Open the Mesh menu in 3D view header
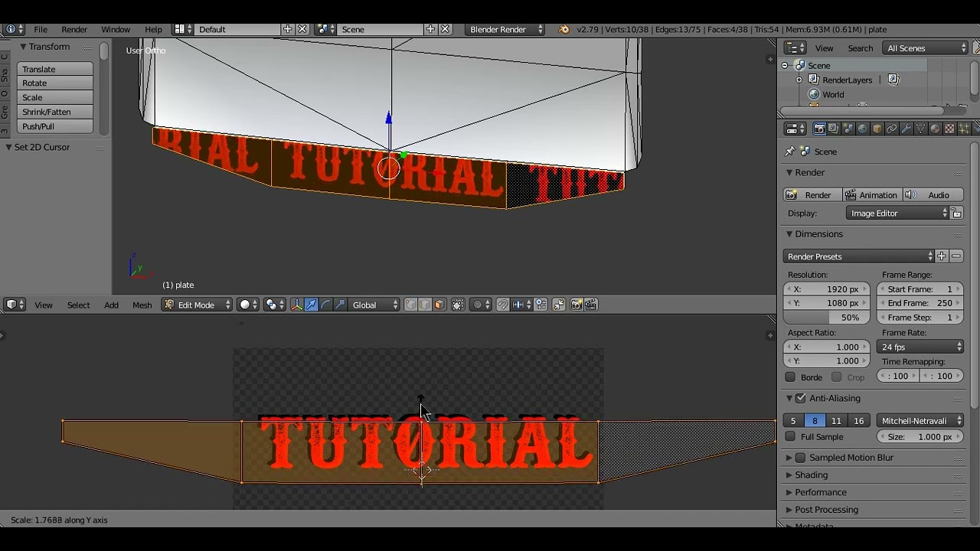 [x=142, y=305]
